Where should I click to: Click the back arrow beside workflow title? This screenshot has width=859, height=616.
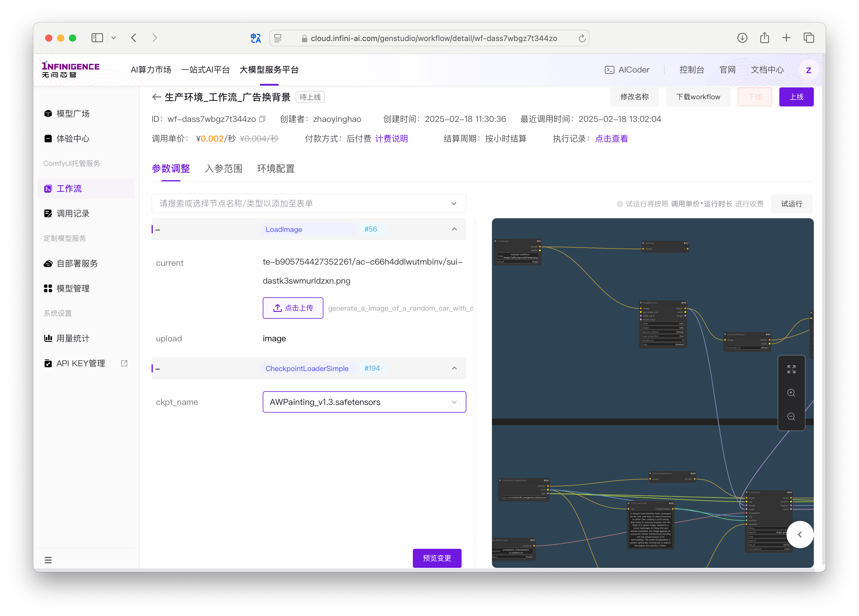pos(156,97)
